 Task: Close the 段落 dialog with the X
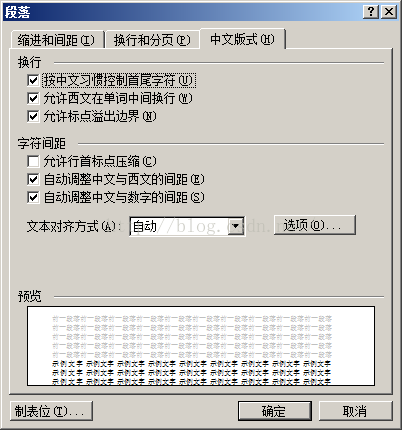[389, 12]
